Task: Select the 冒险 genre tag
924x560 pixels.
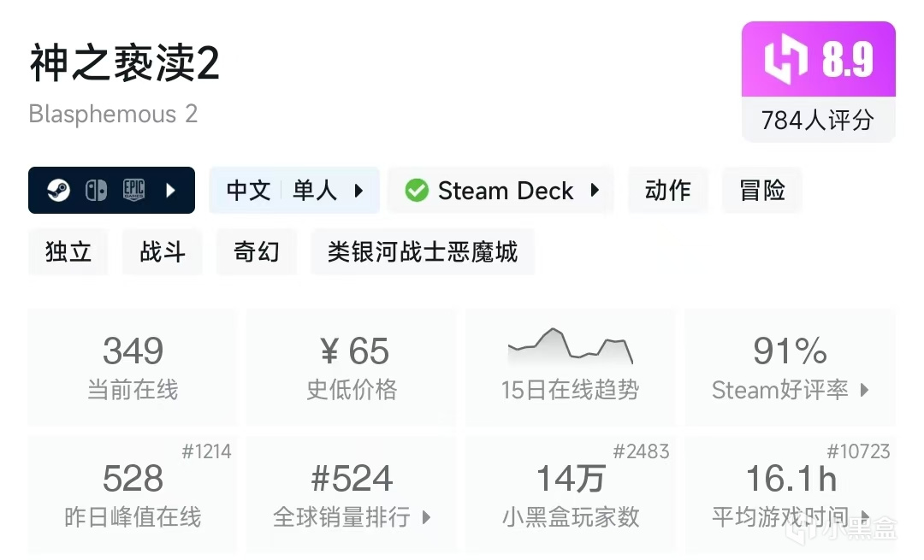Action: point(762,190)
